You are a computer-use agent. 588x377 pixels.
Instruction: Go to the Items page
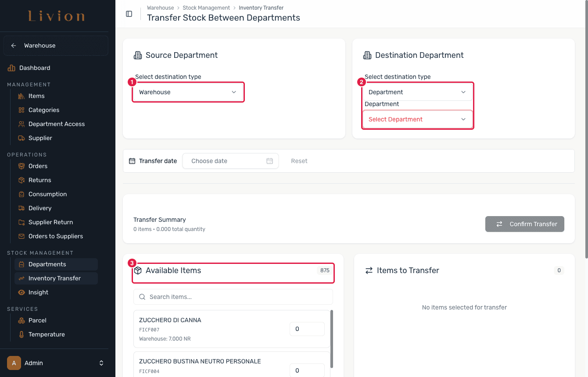pyautogui.click(x=36, y=96)
